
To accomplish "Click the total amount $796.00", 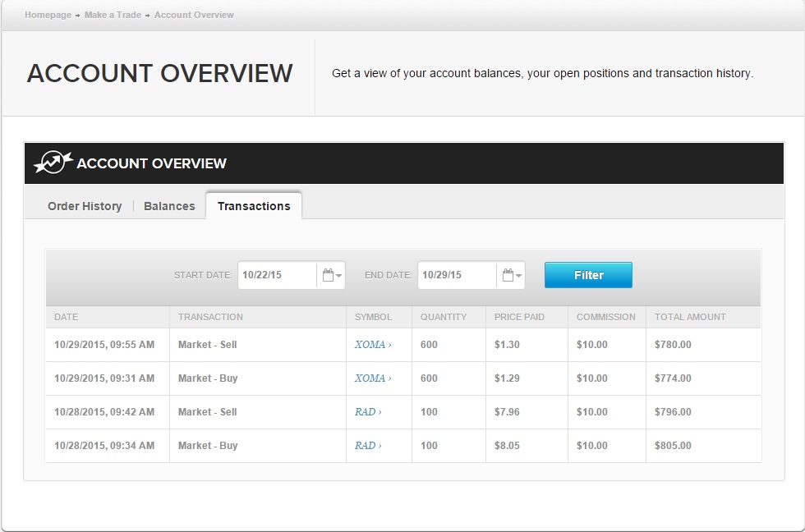I will click(673, 412).
